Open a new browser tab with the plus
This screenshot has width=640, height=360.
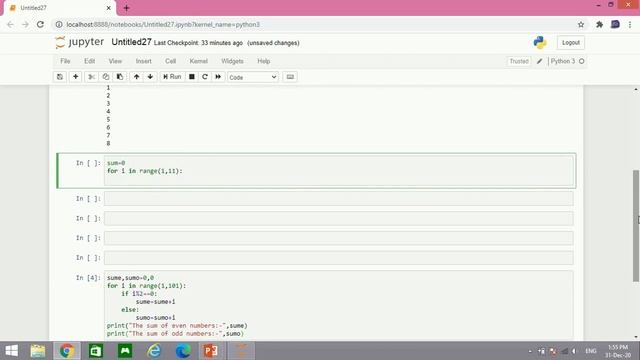click(126, 8)
